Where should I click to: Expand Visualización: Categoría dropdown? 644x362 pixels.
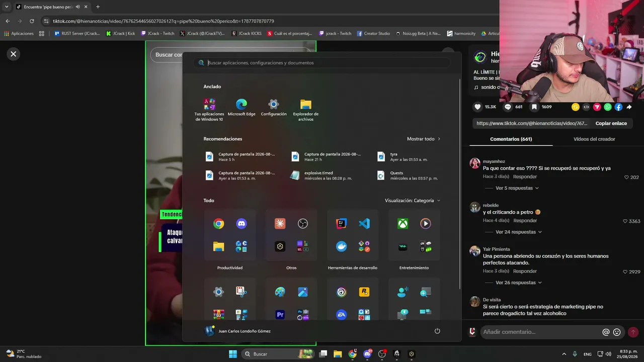413,201
